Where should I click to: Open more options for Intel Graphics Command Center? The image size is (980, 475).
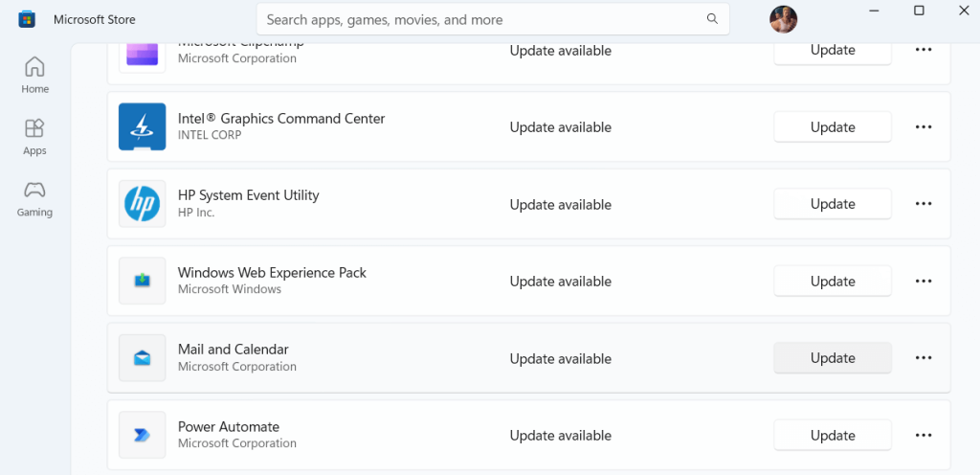point(924,126)
